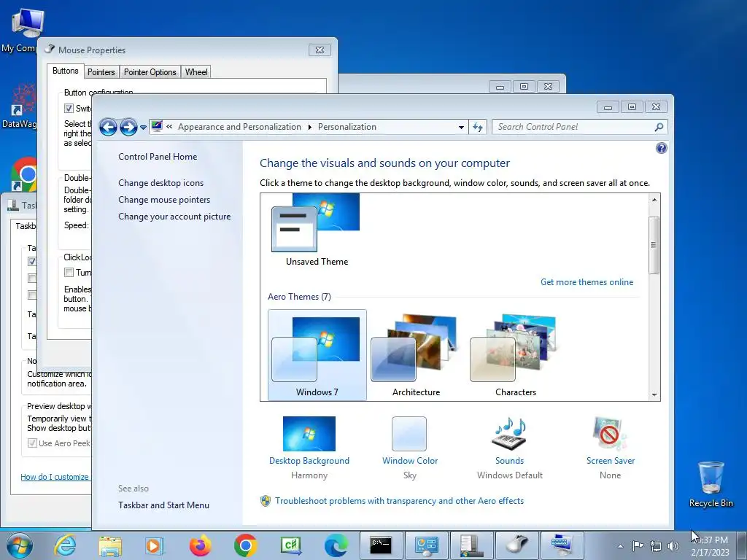This screenshot has width=747, height=560.
Task: Launch Internet Explorer from taskbar
Action: pos(65,545)
